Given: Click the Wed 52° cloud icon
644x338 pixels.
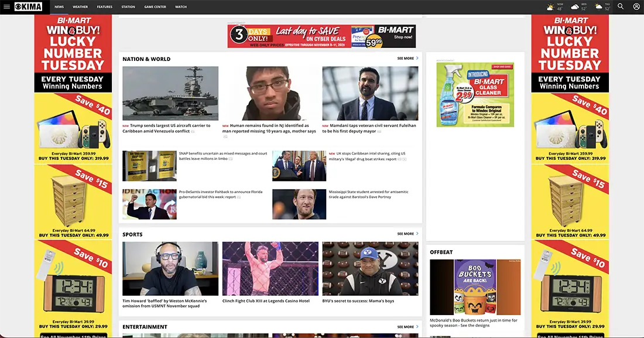Looking at the screenshot, I should click(575, 7).
